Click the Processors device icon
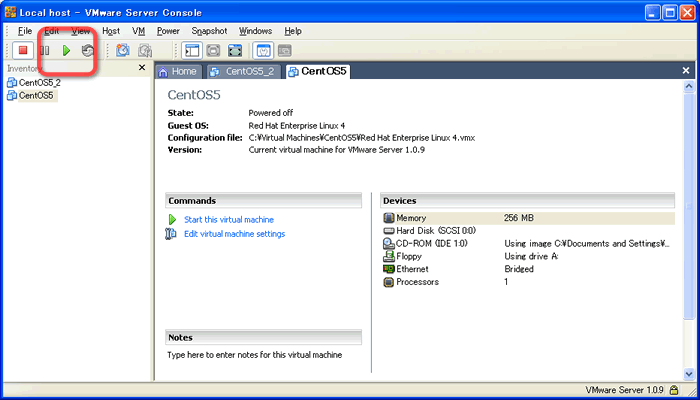 click(x=389, y=282)
